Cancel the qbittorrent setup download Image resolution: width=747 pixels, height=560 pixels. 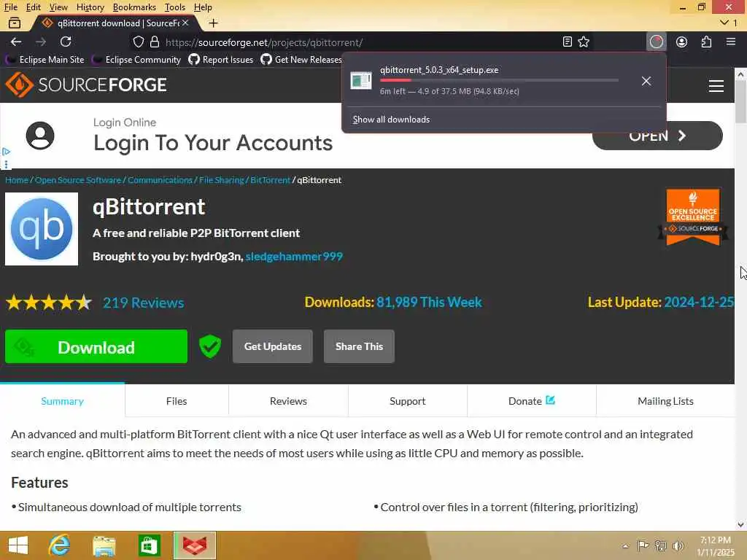click(646, 81)
